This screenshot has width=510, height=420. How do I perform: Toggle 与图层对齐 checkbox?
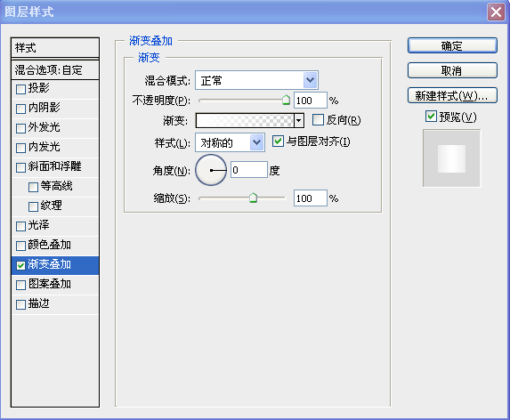(x=278, y=141)
